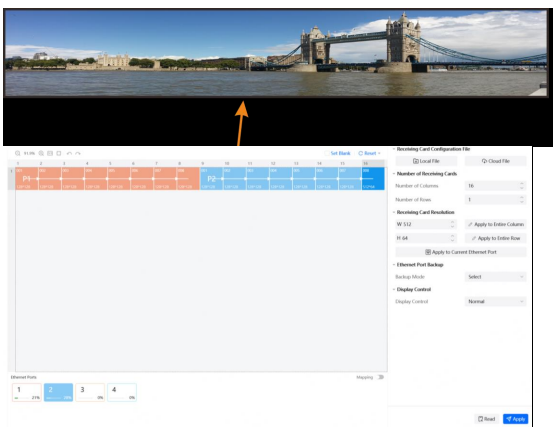Screen dimensions: 559x433
Task: Open Local File configuration
Action: pyautogui.click(x=426, y=161)
